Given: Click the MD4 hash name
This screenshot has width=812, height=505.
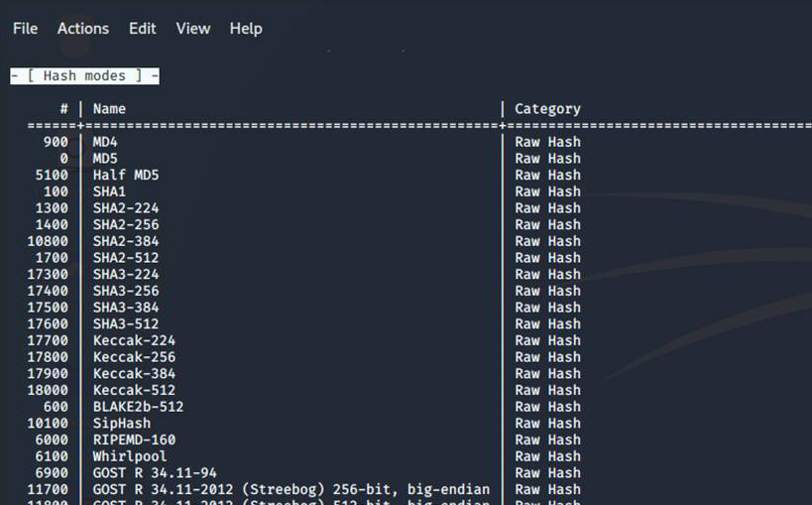Looking at the screenshot, I should (x=105, y=142).
